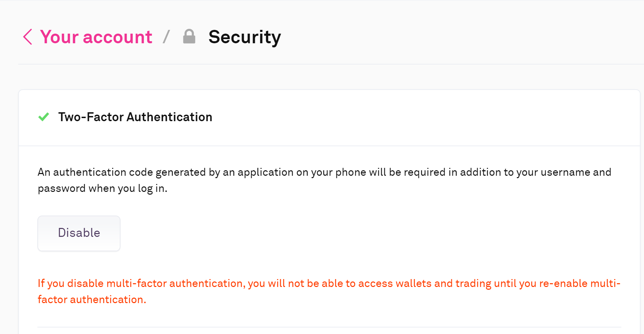Click the red 'factor authentication.' text line

click(92, 300)
